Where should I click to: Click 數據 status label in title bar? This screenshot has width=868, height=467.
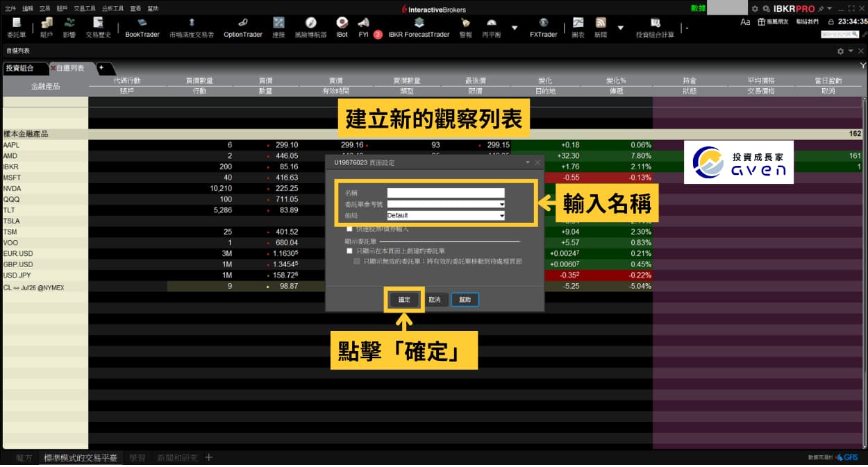[698, 8]
